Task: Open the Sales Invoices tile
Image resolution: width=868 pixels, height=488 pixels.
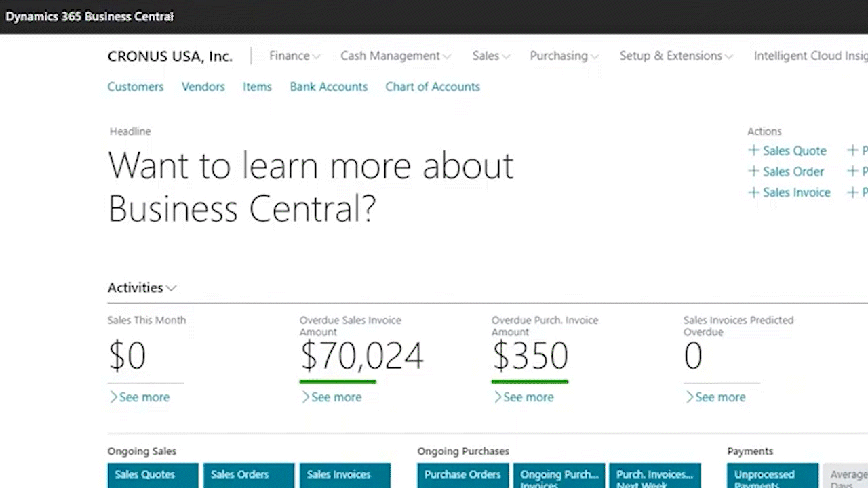Action: 345,475
